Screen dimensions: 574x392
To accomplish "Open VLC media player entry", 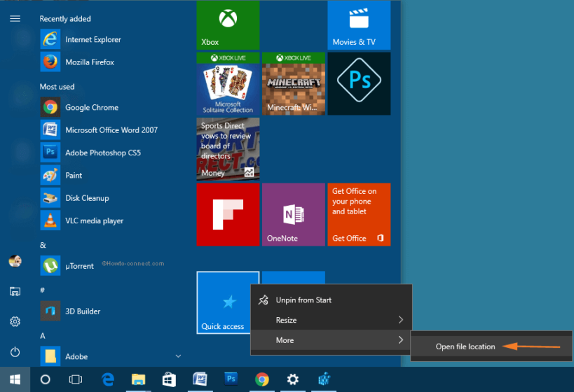I will pyautogui.click(x=110, y=221).
